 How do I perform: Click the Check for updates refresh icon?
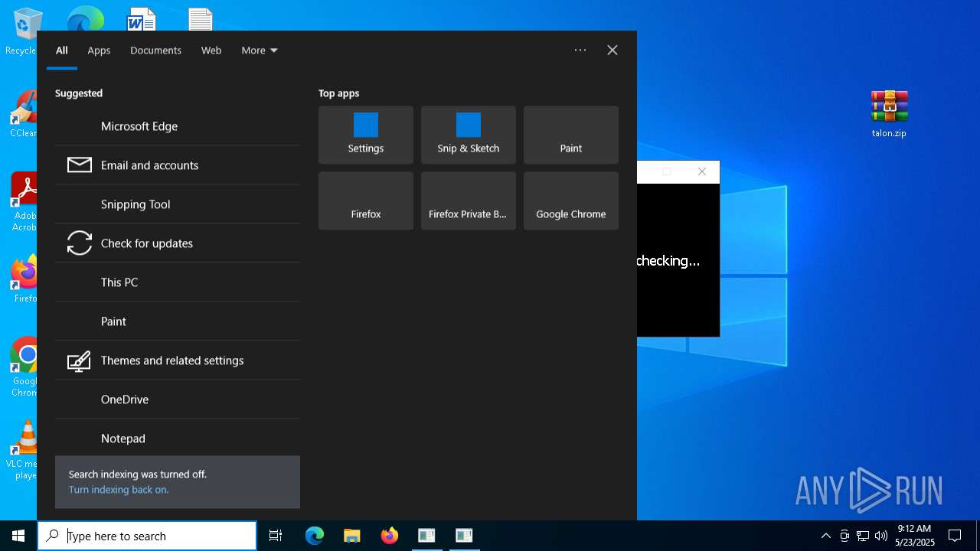click(x=80, y=243)
